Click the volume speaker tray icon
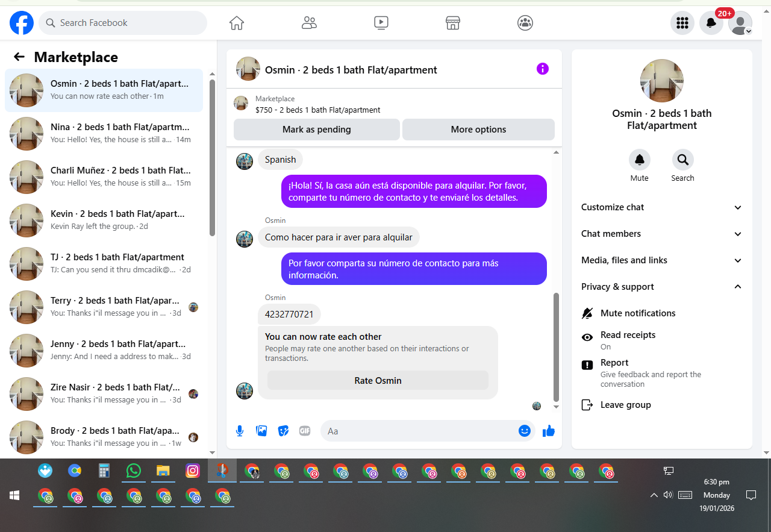The width and height of the screenshot is (771, 532). point(668,495)
